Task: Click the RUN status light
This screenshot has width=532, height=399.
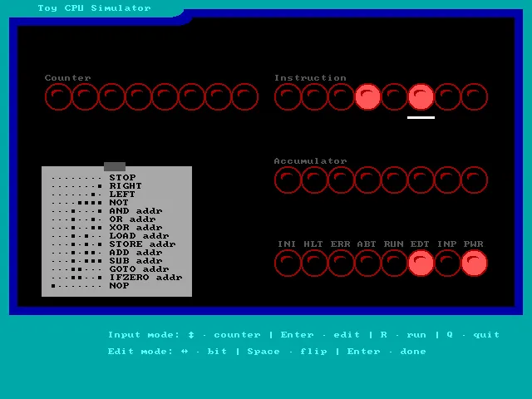Action: [x=394, y=264]
